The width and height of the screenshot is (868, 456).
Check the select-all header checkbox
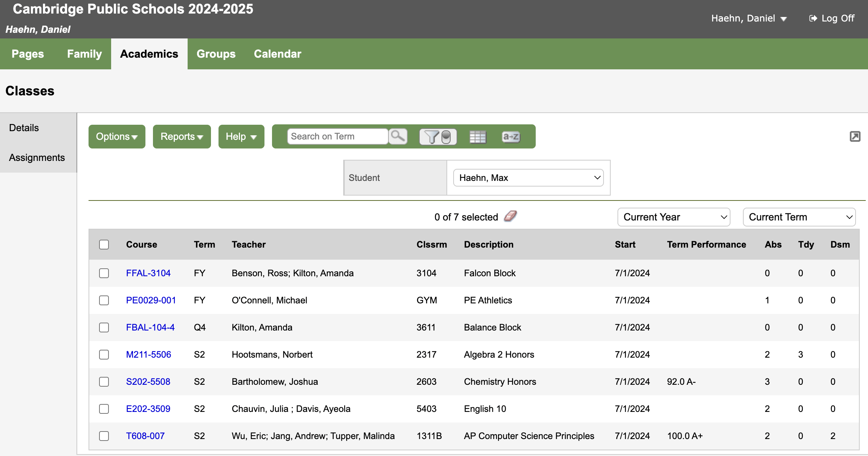click(x=104, y=245)
